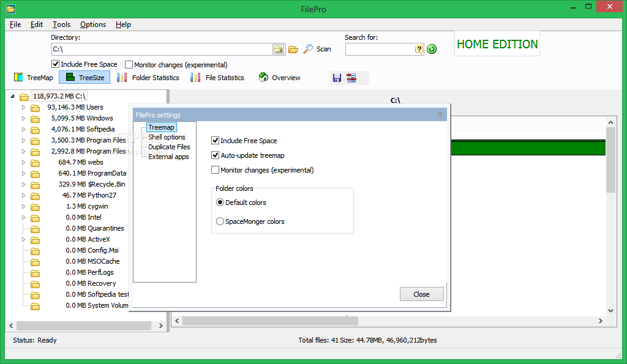Click the green treemap bar for C:\
Viewport: 627px width, 364px height.
tap(528, 147)
